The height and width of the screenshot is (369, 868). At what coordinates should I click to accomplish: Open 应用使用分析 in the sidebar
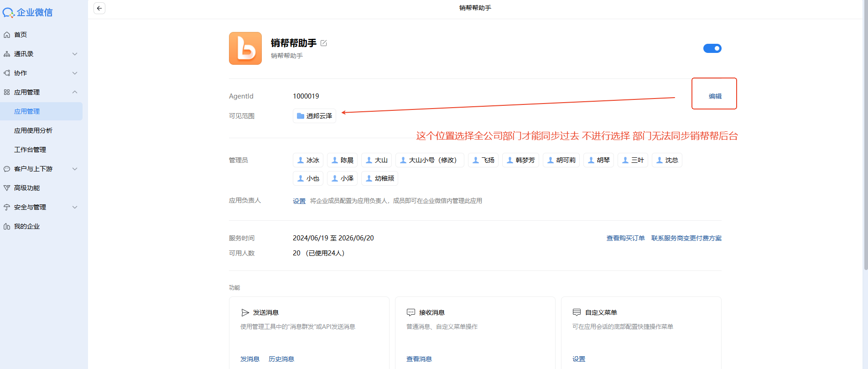[x=33, y=130]
